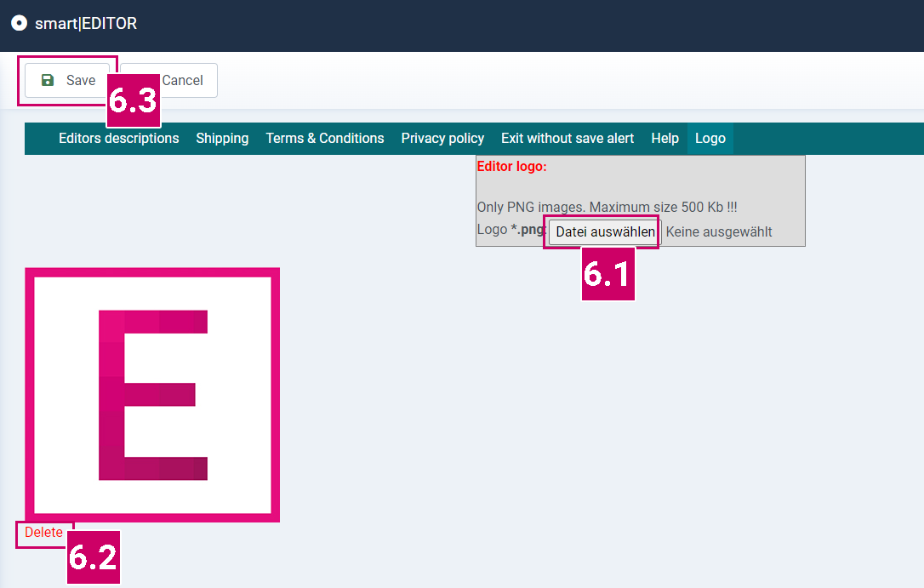Click the pink E logo thumbnail
Viewport: 924px width, 588px height.
(x=152, y=395)
